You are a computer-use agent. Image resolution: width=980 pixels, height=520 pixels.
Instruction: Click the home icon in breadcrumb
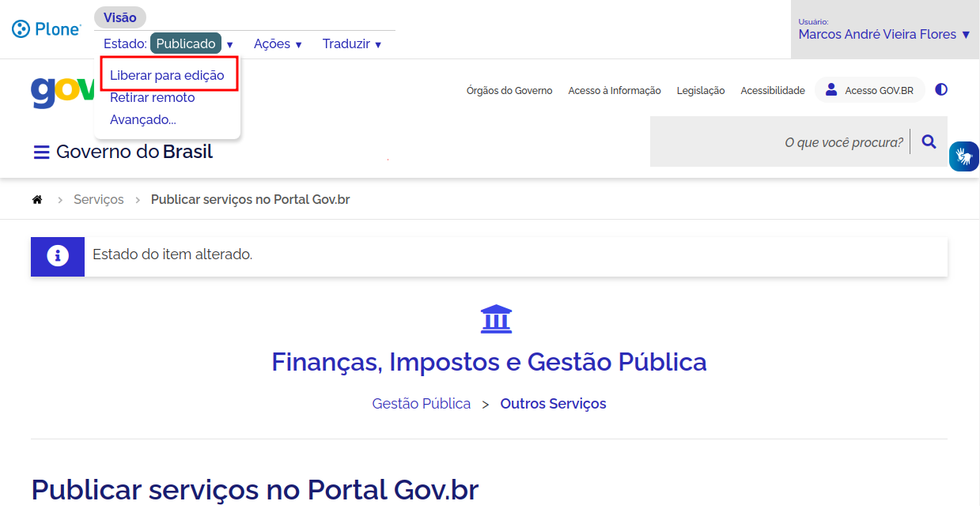37,200
